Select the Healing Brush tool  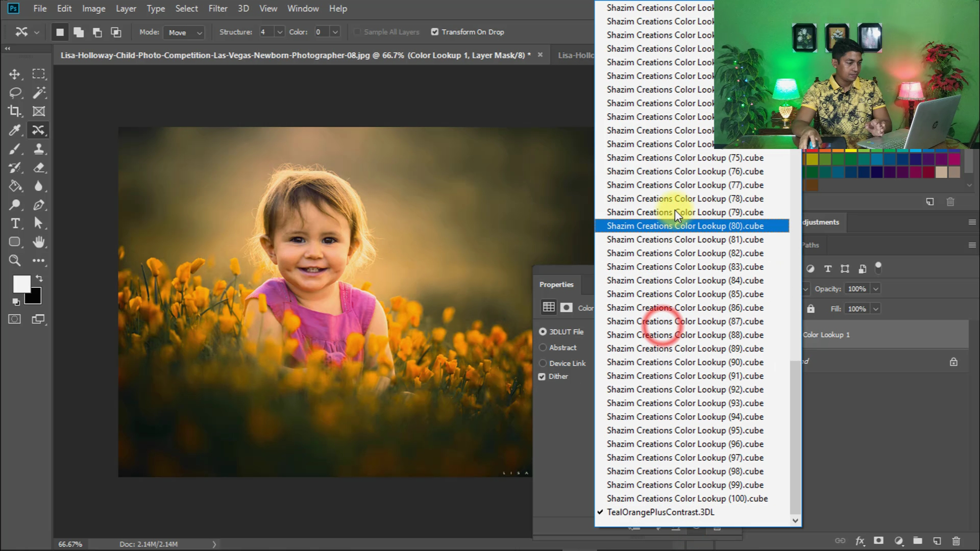point(39,130)
